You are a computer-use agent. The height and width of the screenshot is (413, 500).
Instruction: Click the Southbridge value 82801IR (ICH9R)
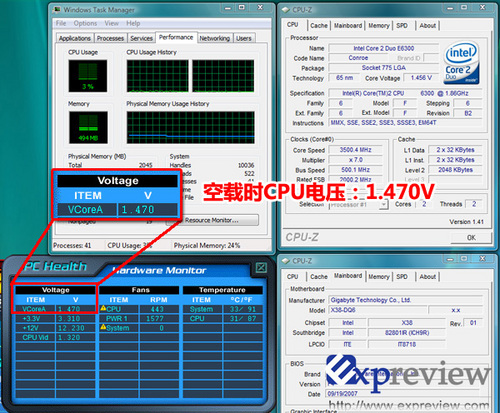407,333
